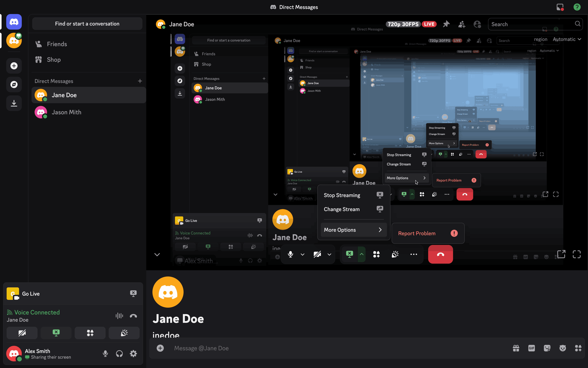Stop streaming from Go Live panel

pyautogui.click(x=133, y=293)
